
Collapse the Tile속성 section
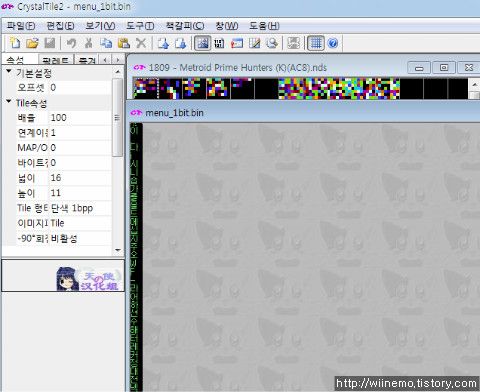[9, 101]
